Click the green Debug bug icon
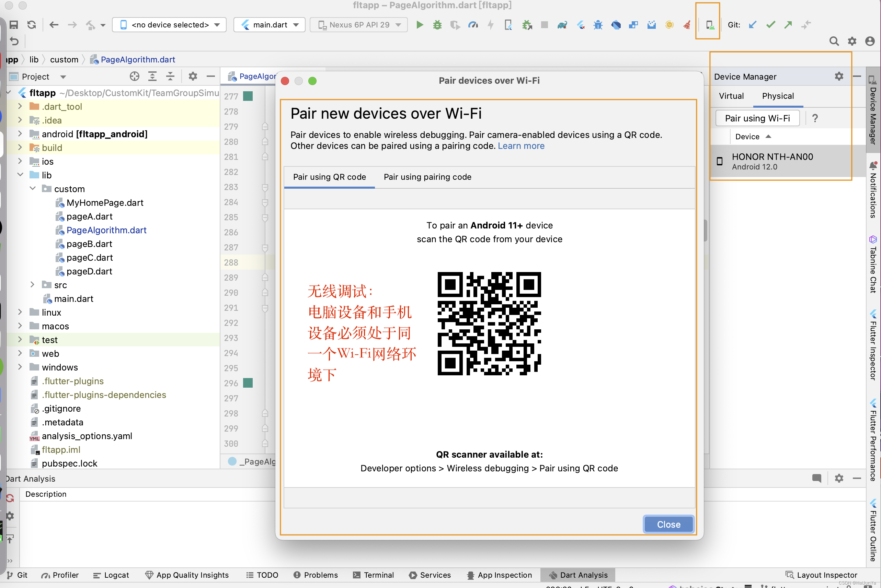Screen dimensions: 881x588 (x=437, y=25)
